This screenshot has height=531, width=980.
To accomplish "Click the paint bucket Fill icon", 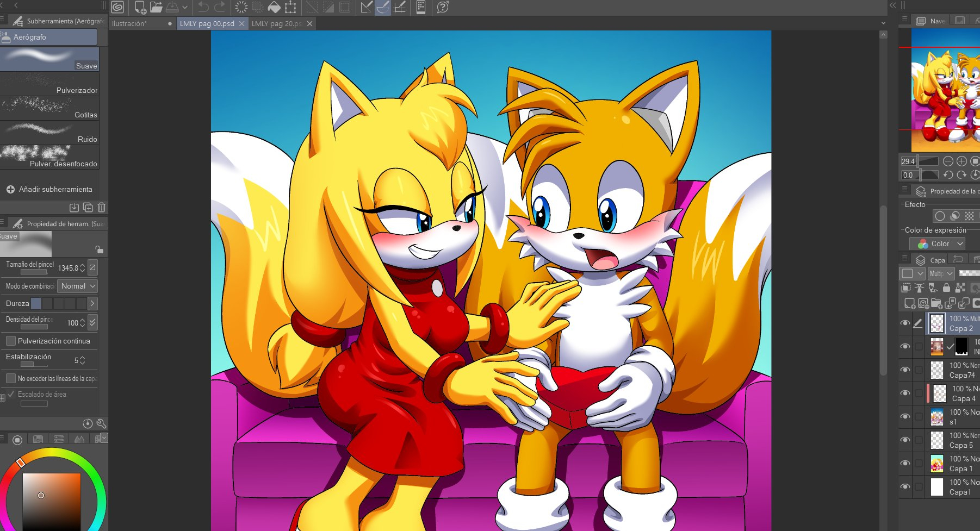I will click(x=274, y=7).
